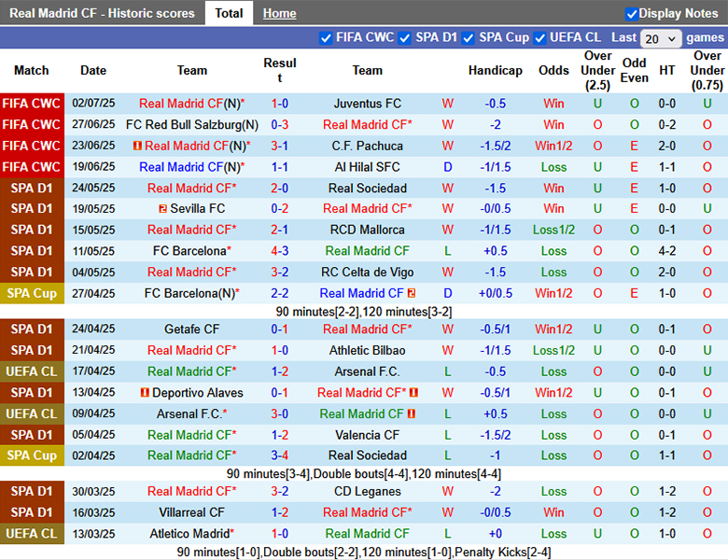Click red card icon beside Sevilla FC
Image resolution: width=728 pixels, height=560 pixels.
point(162,209)
